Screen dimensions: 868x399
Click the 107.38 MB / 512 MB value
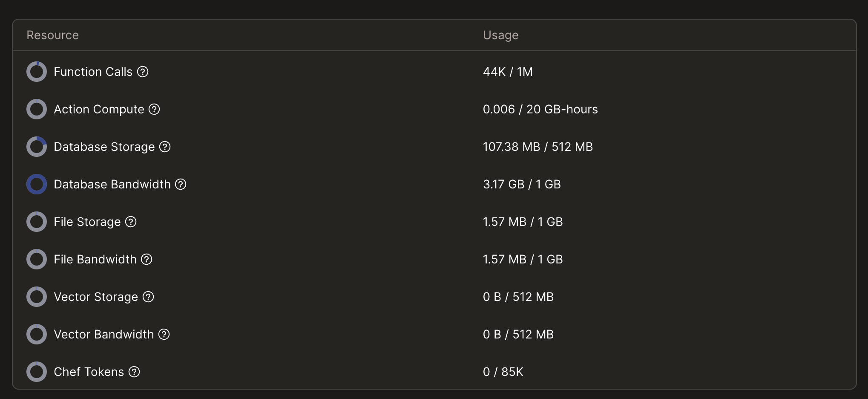pyautogui.click(x=537, y=147)
